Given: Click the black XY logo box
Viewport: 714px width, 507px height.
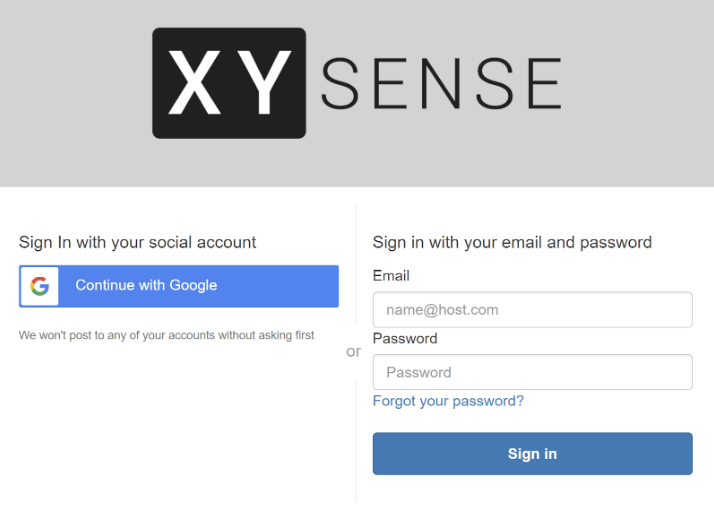Looking at the screenshot, I should point(229,83).
